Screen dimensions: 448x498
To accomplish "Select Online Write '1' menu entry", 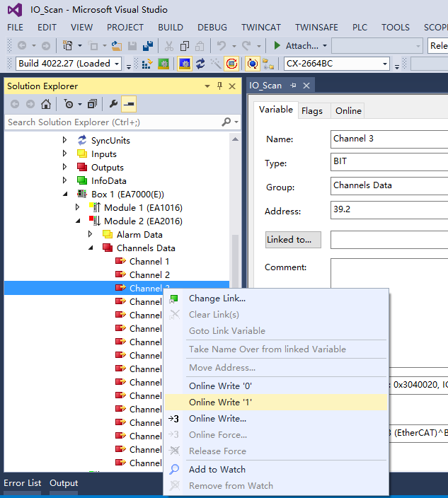I will coord(276,402).
